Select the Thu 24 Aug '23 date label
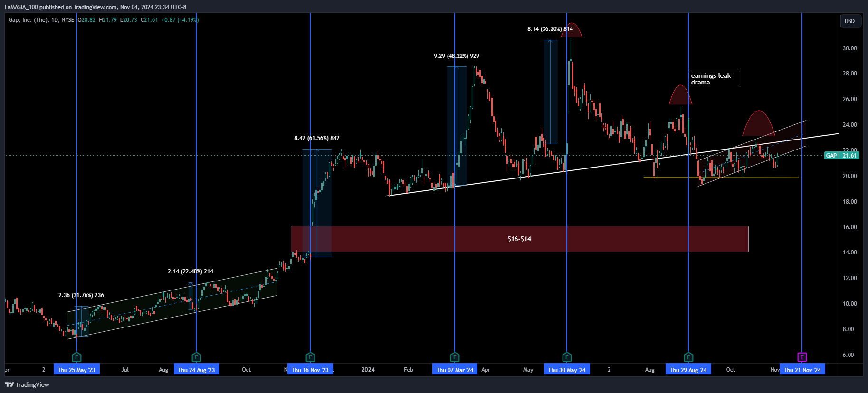Screen dimensions: 868x393 tap(196, 370)
